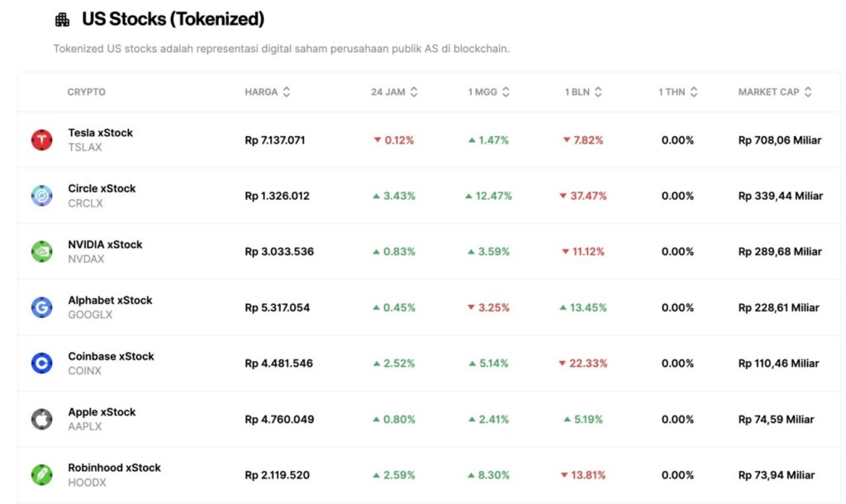Click the Robinhood xStock feather logo
The width and height of the screenshot is (846, 504).
point(41,475)
